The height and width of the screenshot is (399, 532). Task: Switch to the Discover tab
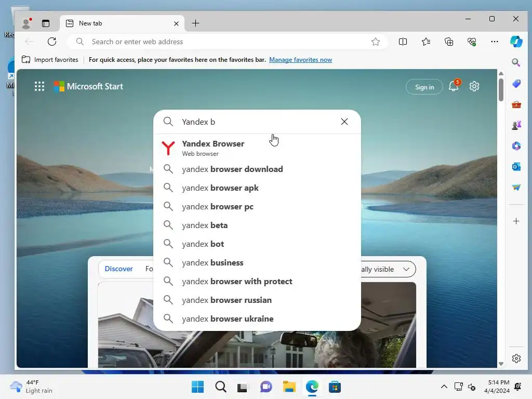(118, 269)
